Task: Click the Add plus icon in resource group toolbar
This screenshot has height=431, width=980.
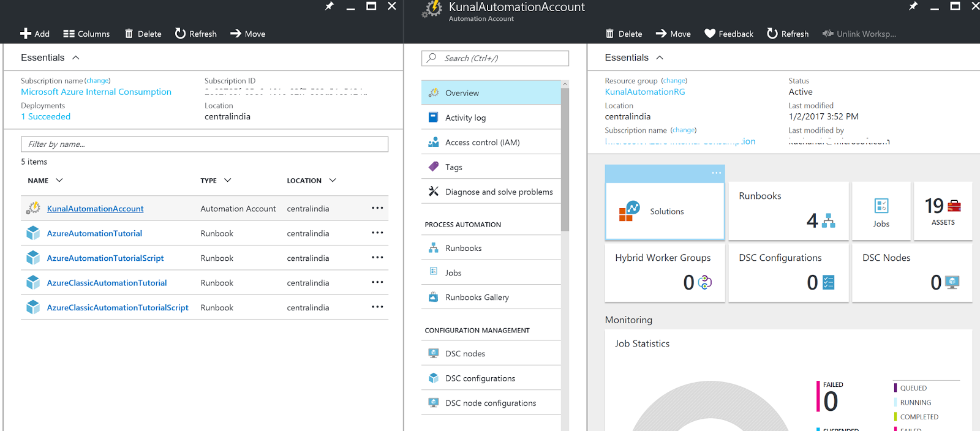Action: coord(25,34)
